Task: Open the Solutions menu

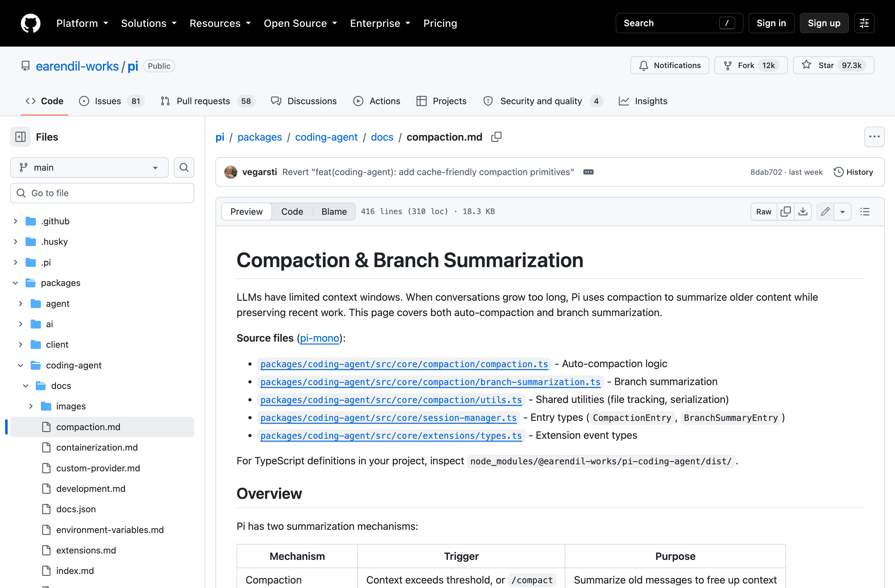Action: (149, 23)
